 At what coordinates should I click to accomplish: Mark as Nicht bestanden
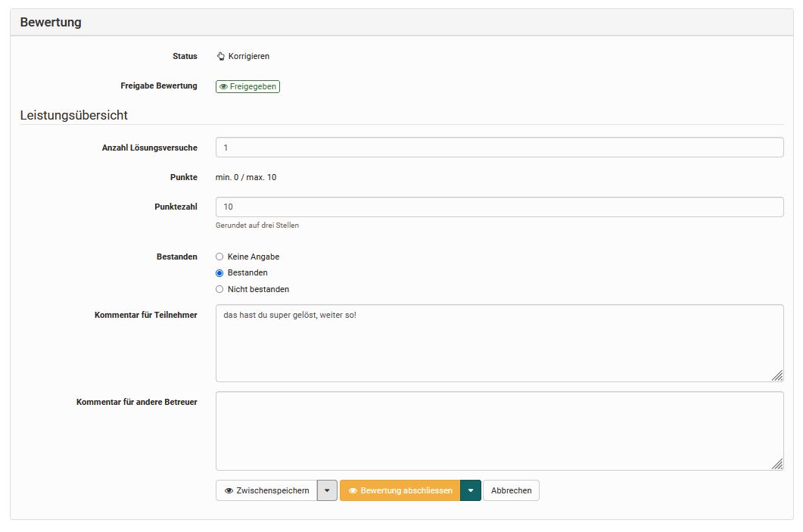pyautogui.click(x=219, y=289)
